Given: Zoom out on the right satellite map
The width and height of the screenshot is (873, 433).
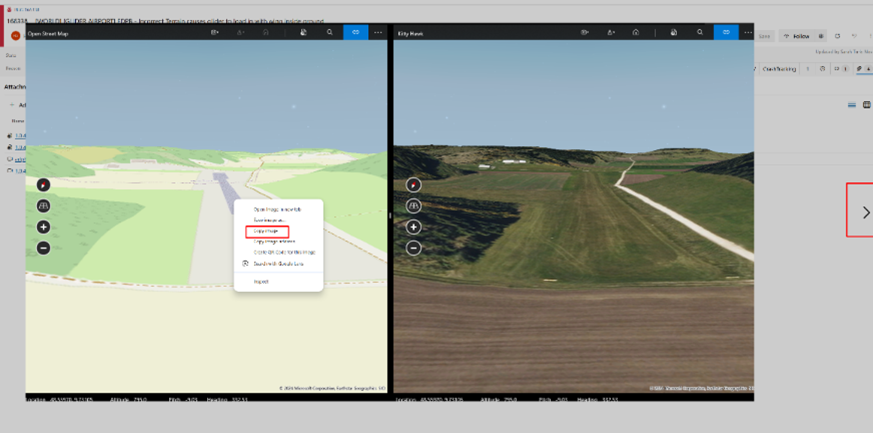Looking at the screenshot, I should click(x=414, y=248).
